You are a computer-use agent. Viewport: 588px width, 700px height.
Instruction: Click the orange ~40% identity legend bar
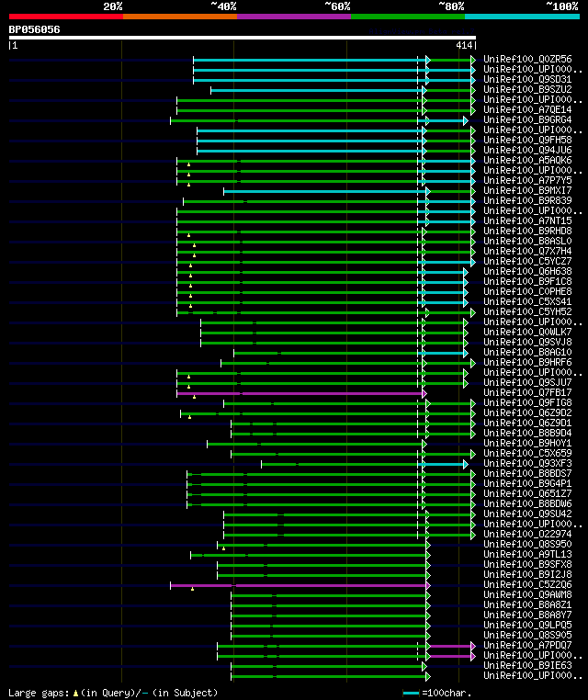pyautogui.click(x=180, y=17)
